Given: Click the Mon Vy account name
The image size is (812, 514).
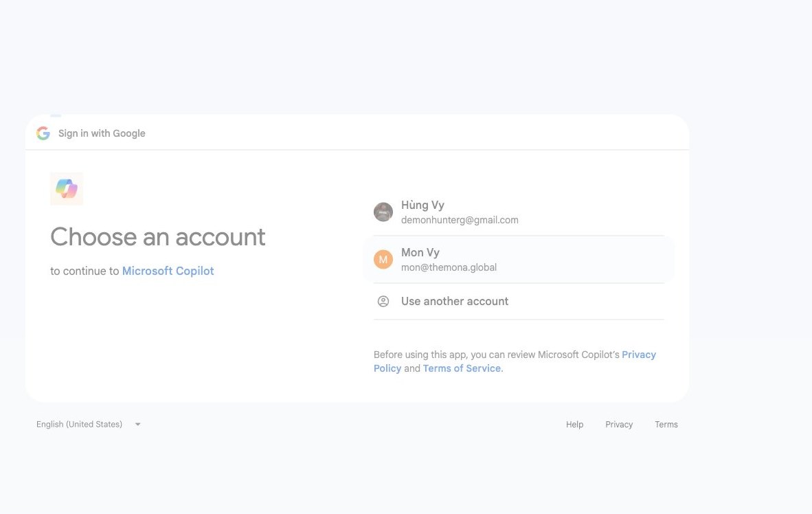Looking at the screenshot, I should coord(420,252).
